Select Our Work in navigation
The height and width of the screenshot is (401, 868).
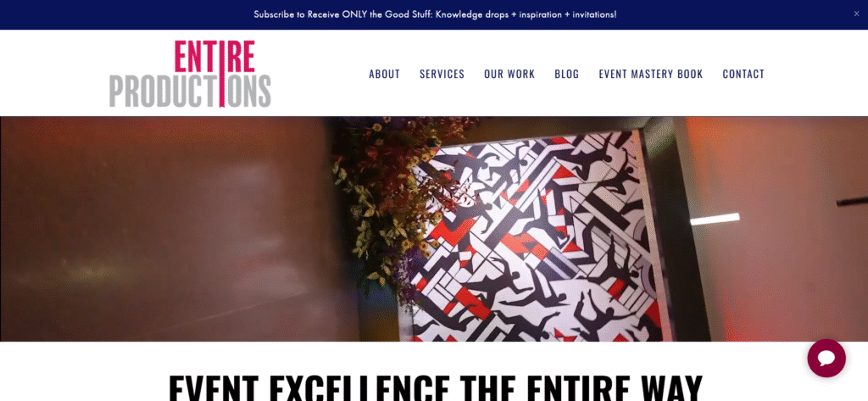509,74
